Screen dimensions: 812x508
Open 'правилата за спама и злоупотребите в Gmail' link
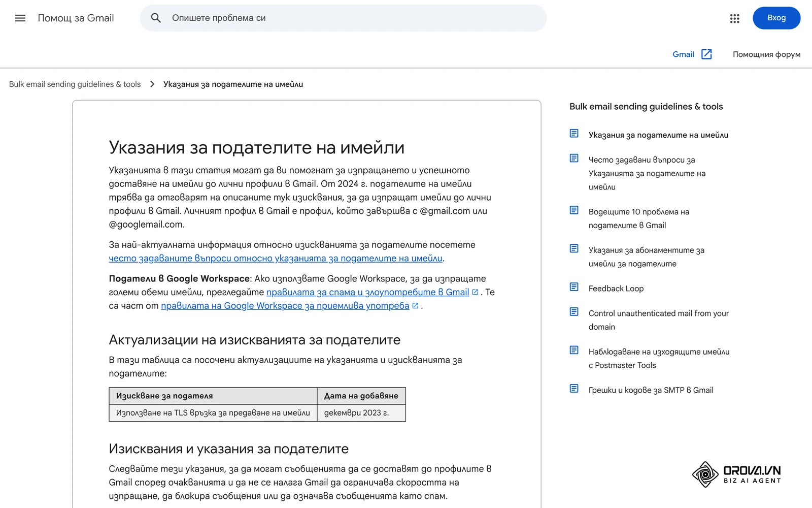pos(367,293)
